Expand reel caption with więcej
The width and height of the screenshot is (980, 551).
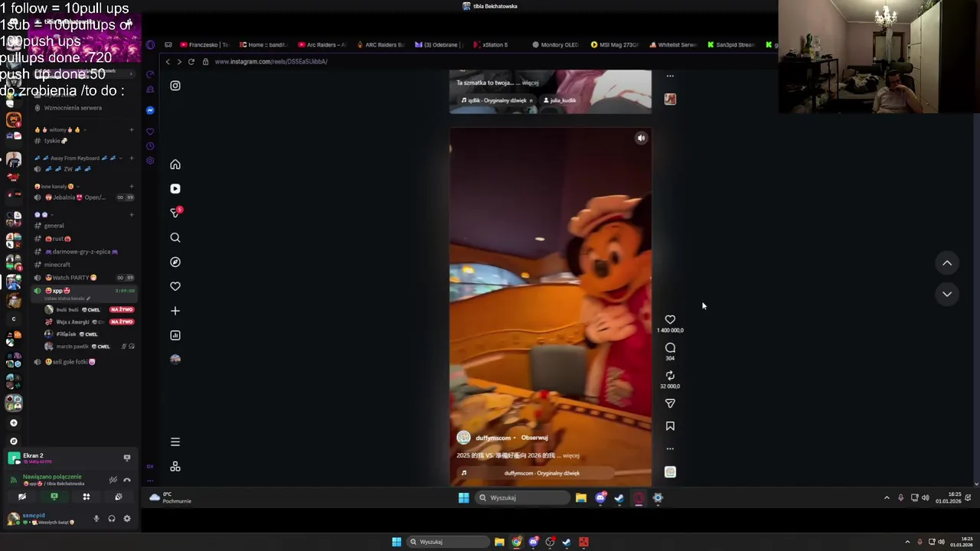click(x=570, y=455)
